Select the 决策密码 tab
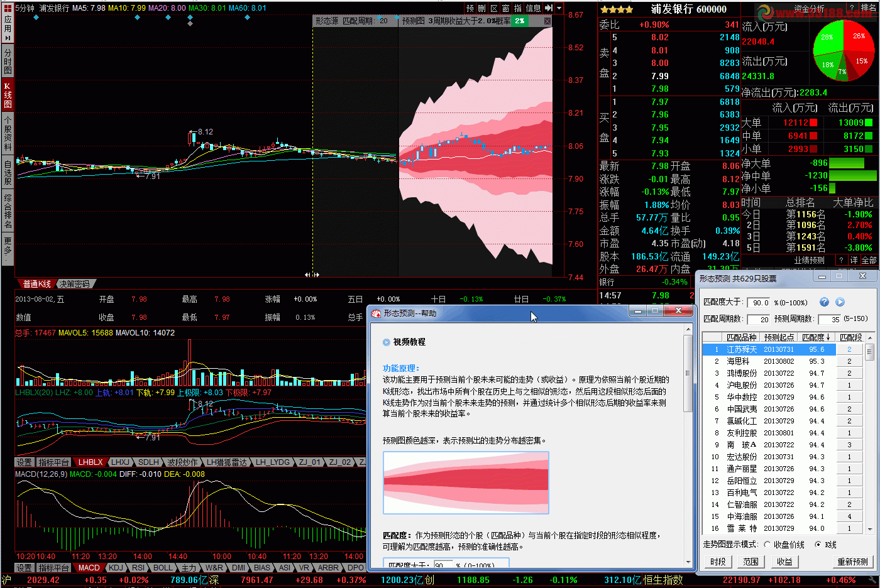This screenshot has width=880, height=588. tap(75, 284)
